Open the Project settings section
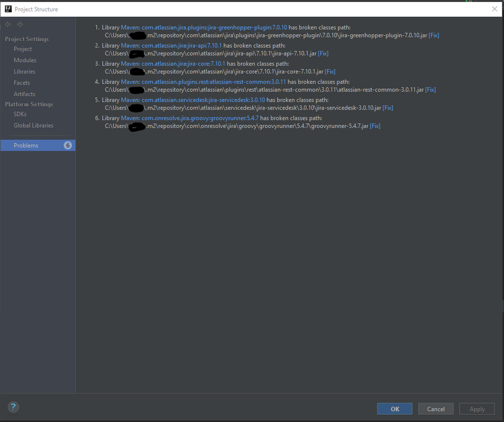504x422 pixels. click(23, 49)
